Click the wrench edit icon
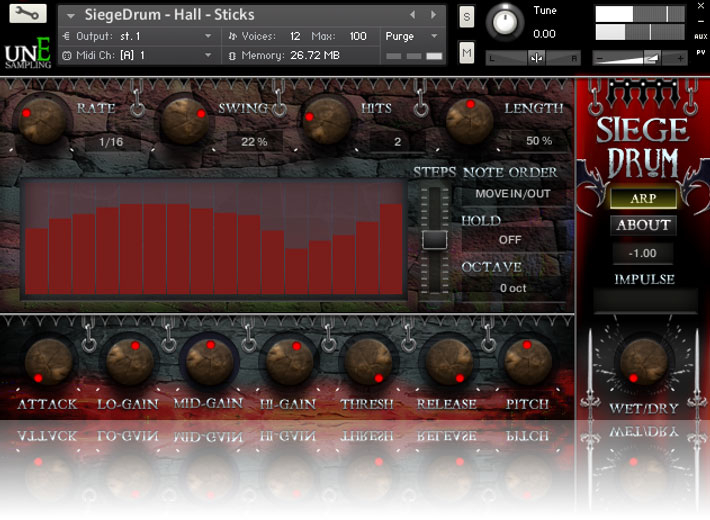710x520 pixels. 28,15
